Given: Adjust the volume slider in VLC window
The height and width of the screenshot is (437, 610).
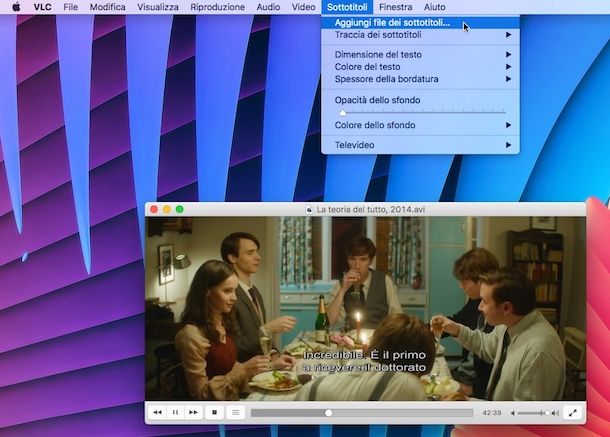Looking at the screenshot, I should [533, 413].
